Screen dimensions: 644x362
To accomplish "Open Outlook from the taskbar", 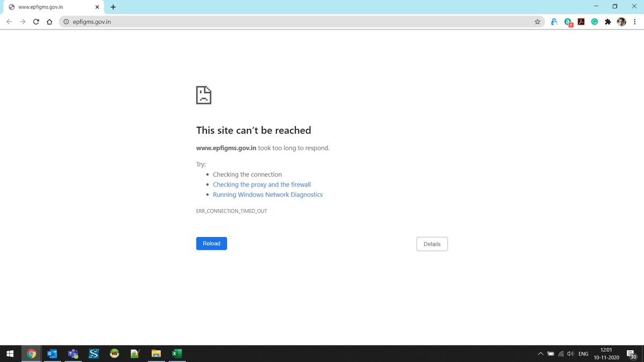I will point(52,353).
